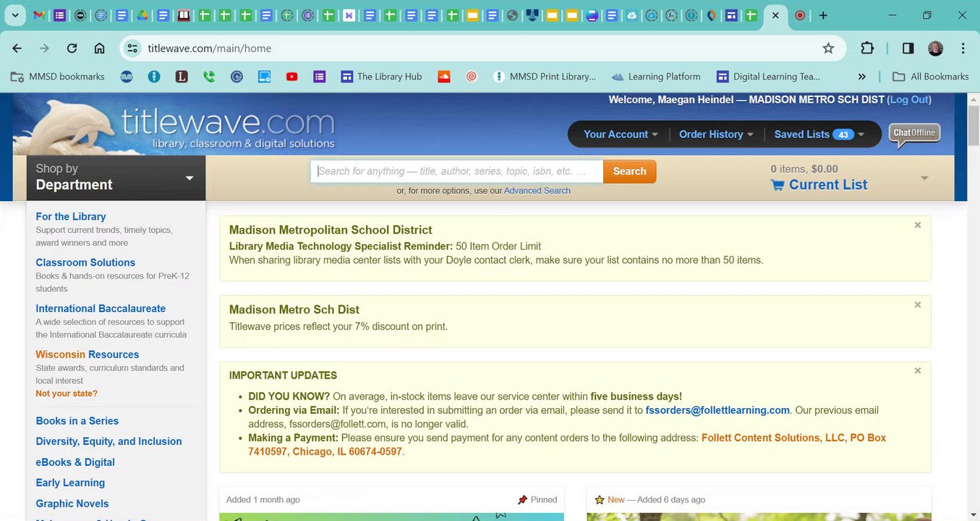Dismiss the 7% discount notice
This screenshot has height=521, width=980.
(918, 305)
